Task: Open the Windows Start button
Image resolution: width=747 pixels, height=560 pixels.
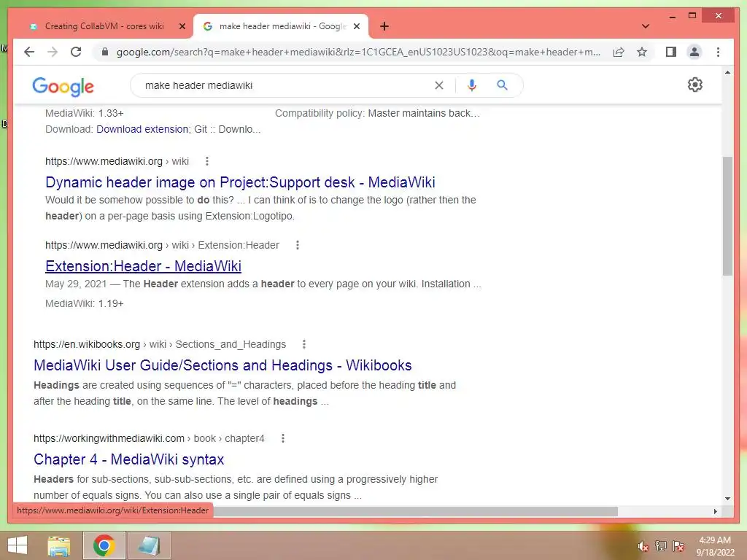Action: (x=18, y=545)
